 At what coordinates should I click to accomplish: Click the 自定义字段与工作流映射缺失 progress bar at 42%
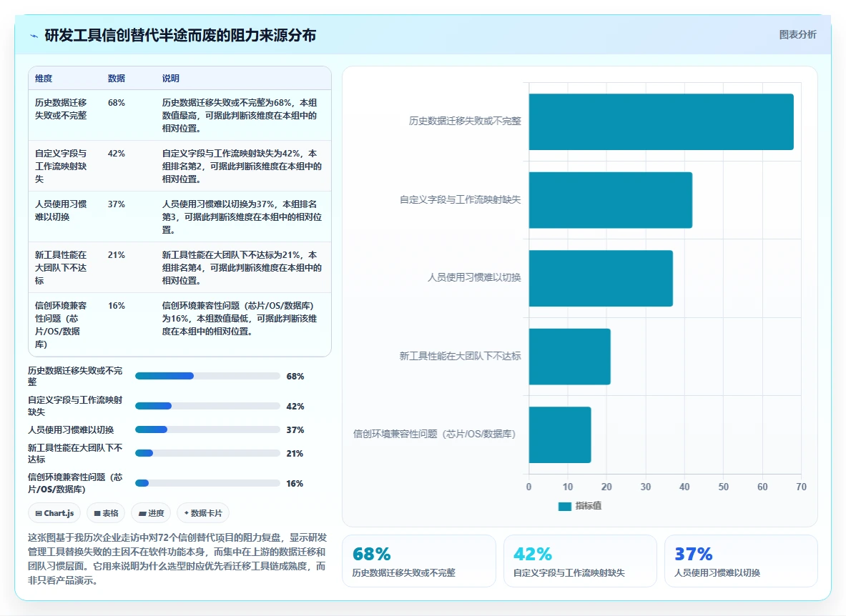(x=207, y=406)
